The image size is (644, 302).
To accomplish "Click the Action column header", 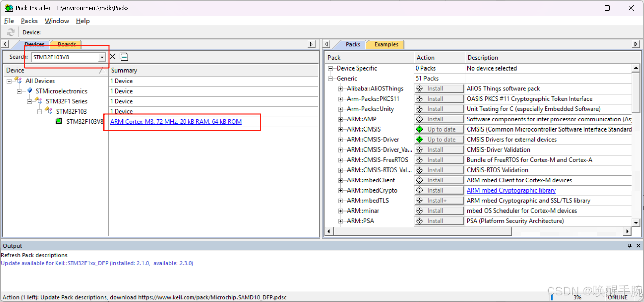I will [439, 58].
